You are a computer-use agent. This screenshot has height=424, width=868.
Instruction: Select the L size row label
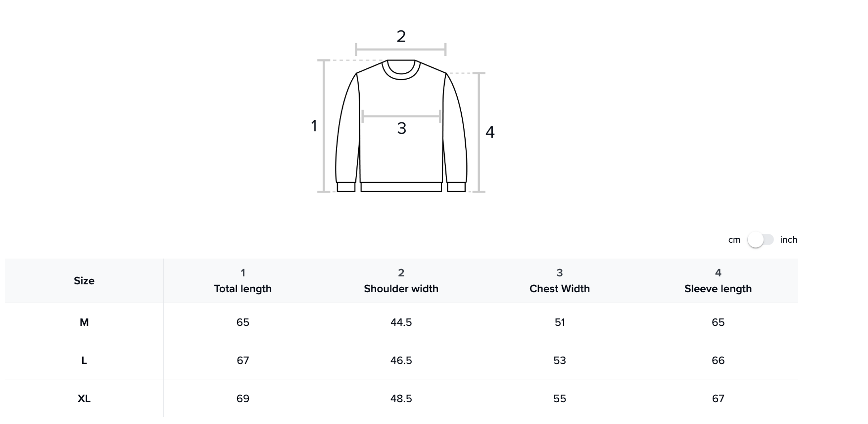coord(84,361)
